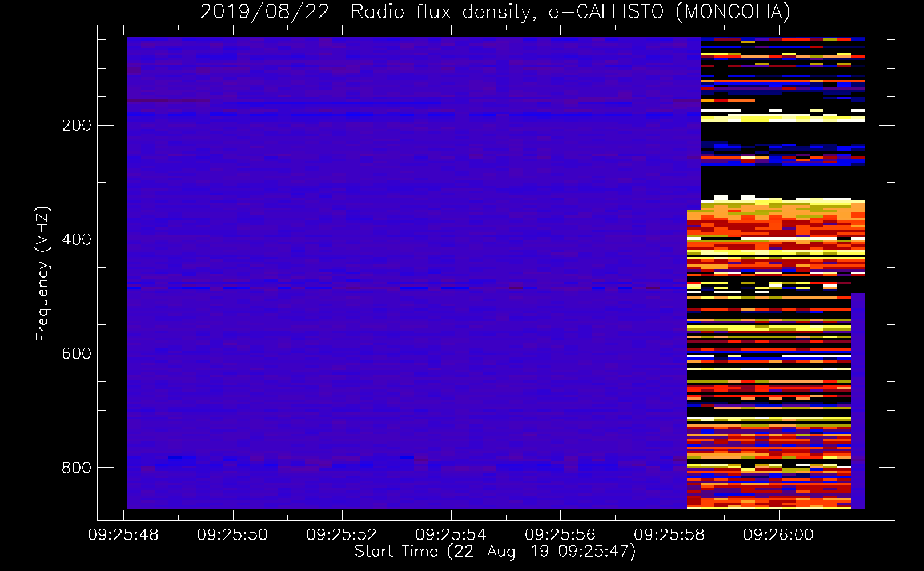Click the 'Frequency (MHZ)' axis label
The height and width of the screenshot is (571, 924).
(42, 274)
